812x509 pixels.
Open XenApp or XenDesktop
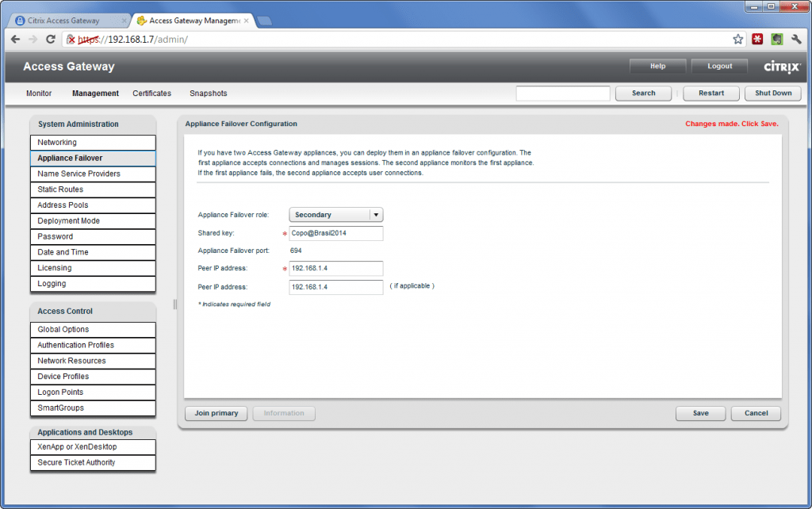click(x=93, y=447)
